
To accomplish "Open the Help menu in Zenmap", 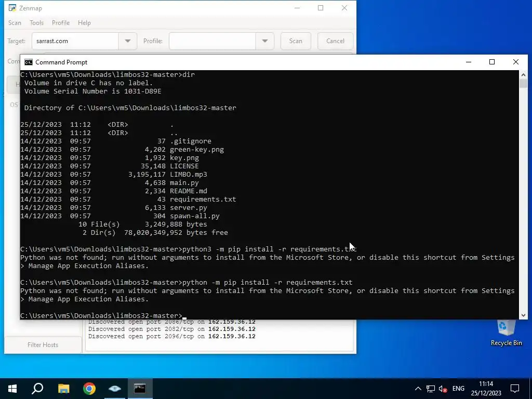I will pyautogui.click(x=84, y=23).
